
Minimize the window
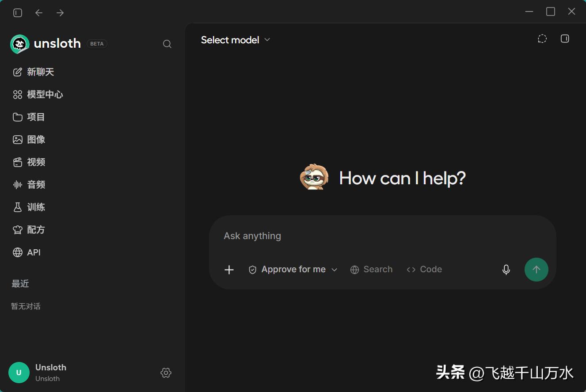point(529,12)
